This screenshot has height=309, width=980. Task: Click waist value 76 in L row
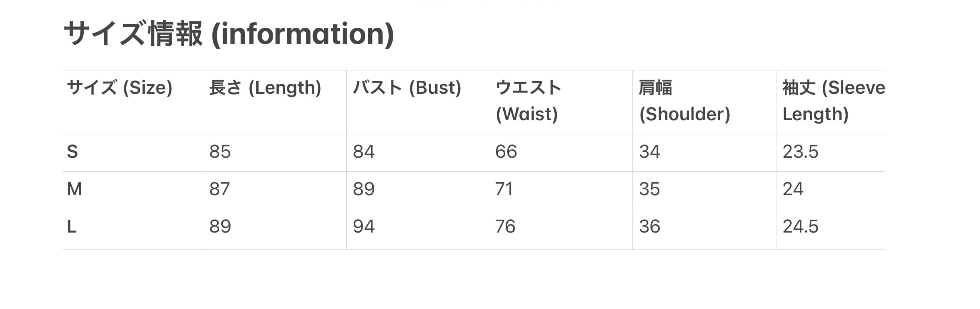[x=505, y=227]
